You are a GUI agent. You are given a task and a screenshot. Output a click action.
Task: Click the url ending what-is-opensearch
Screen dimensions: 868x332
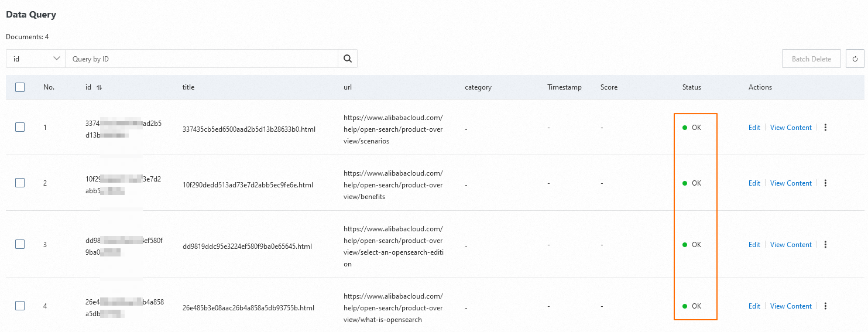393,307
